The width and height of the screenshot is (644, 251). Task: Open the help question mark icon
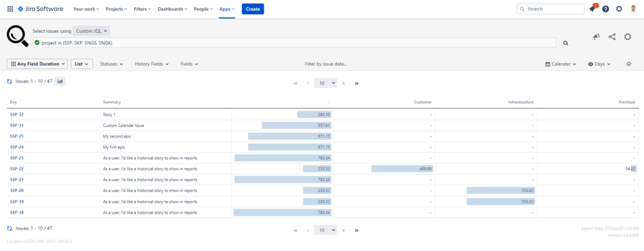(x=605, y=9)
